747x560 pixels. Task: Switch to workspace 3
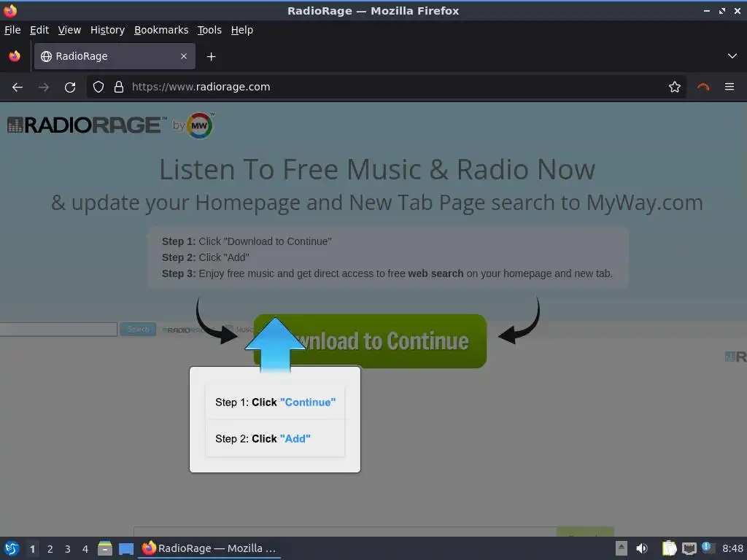point(68,549)
